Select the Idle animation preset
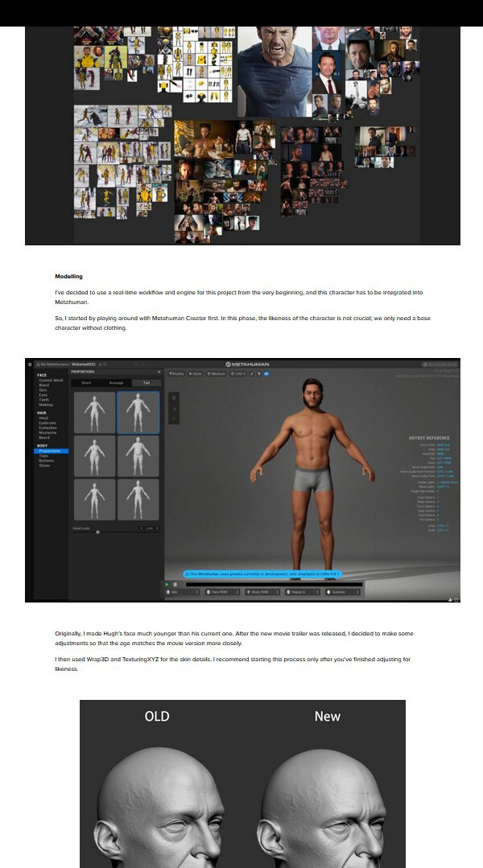The image size is (483, 868). tap(182, 592)
